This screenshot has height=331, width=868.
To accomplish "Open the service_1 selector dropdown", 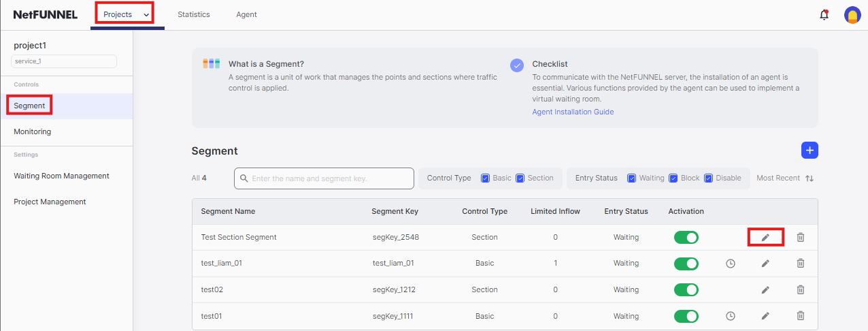I will click(64, 61).
